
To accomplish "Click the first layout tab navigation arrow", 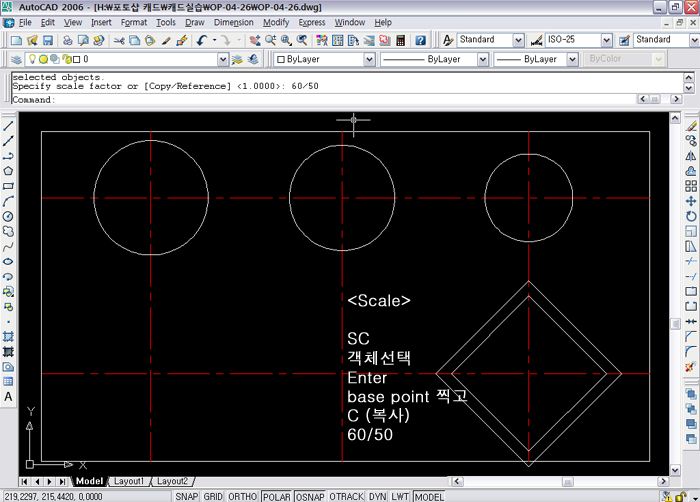I will [x=24, y=481].
